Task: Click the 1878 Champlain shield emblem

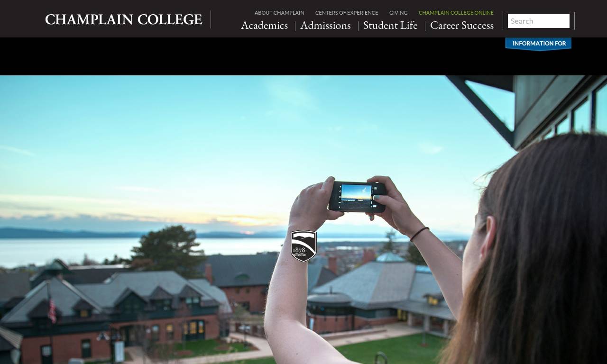Action: click(x=303, y=246)
